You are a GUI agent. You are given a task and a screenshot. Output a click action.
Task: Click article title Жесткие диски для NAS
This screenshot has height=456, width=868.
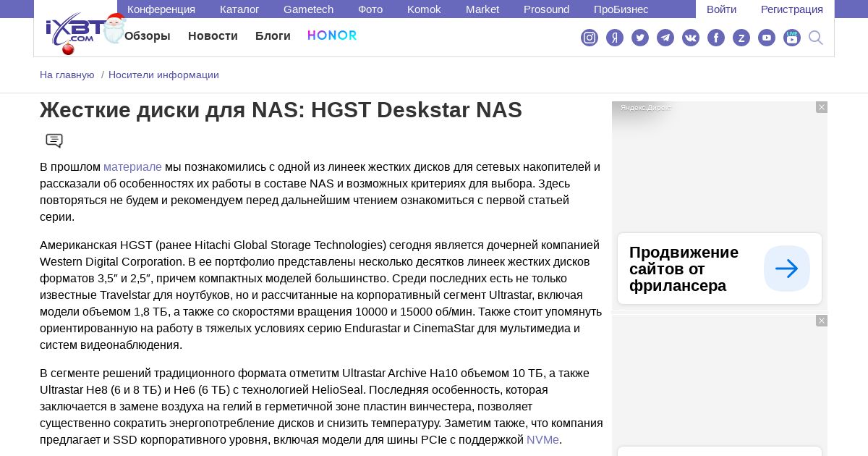[281, 110]
